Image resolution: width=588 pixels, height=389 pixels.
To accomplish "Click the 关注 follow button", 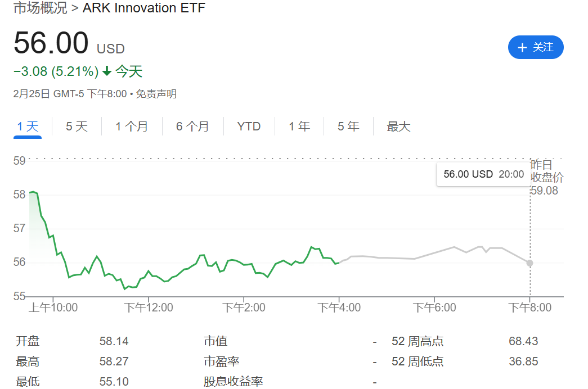I will [536, 47].
